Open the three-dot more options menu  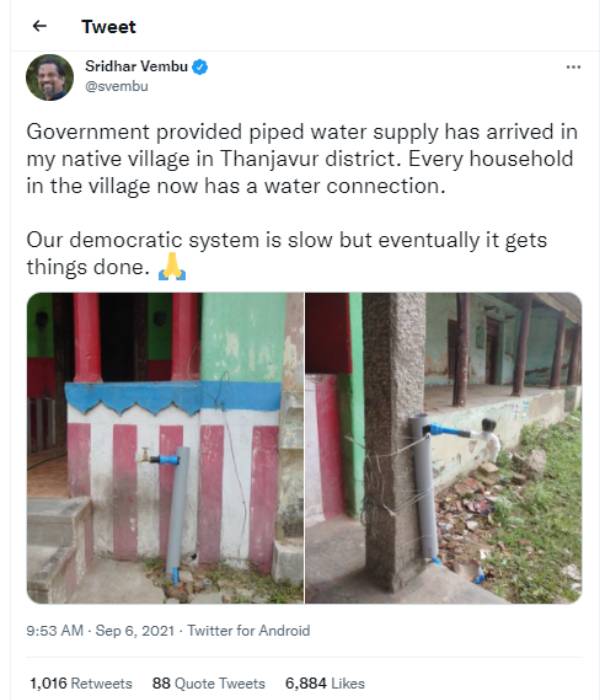(573, 67)
